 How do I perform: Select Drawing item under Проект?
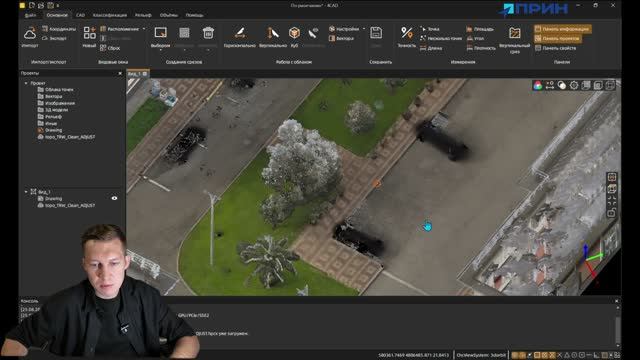pyautogui.click(x=50, y=130)
